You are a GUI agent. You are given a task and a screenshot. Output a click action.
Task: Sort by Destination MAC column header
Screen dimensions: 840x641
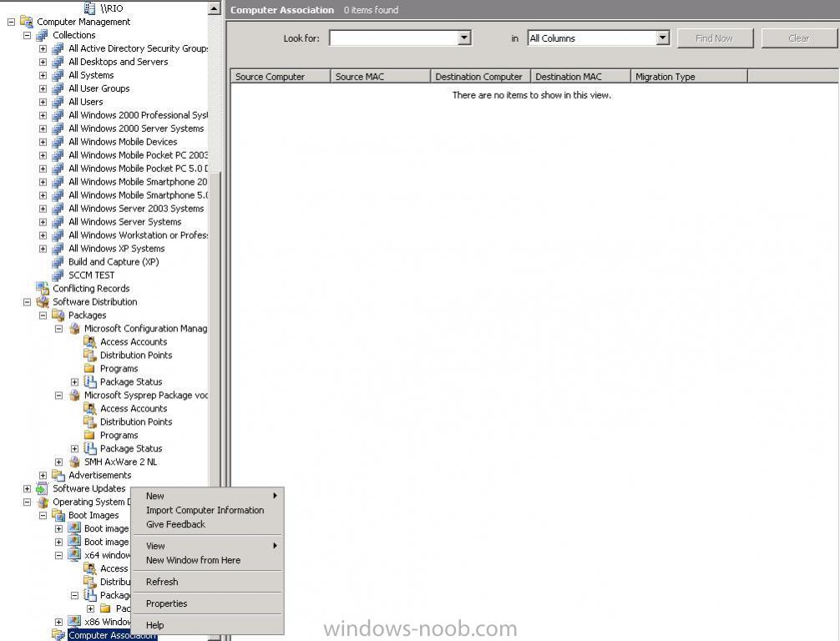pos(580,77)
